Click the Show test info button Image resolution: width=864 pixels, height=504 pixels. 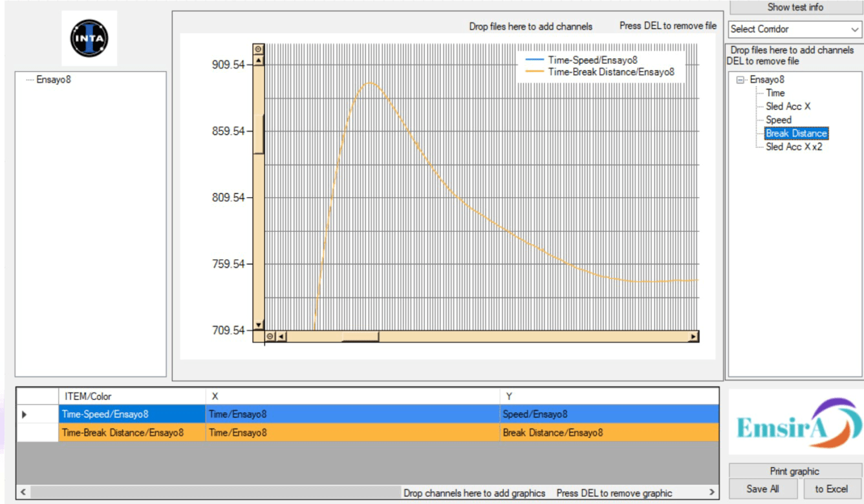coord(795,8)
